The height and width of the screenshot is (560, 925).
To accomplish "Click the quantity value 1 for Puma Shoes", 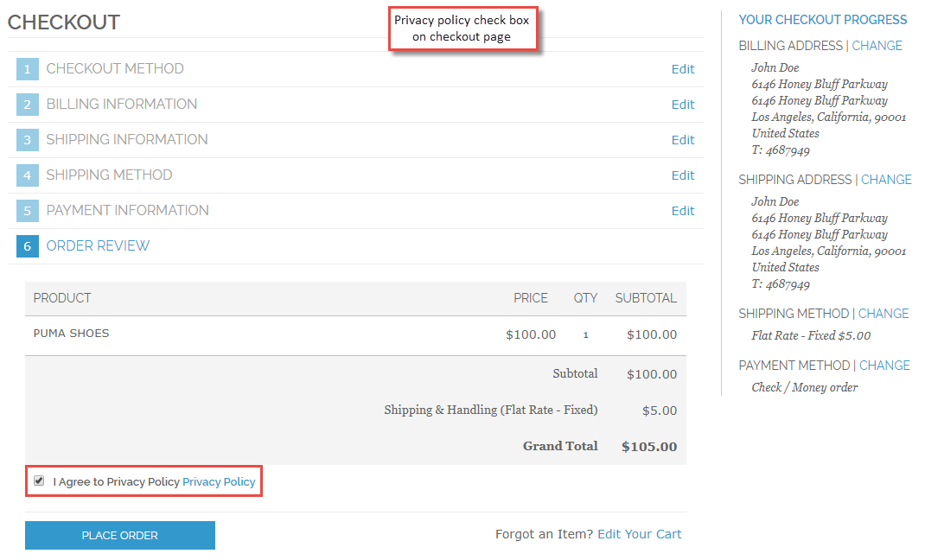I will pos(586,334).
